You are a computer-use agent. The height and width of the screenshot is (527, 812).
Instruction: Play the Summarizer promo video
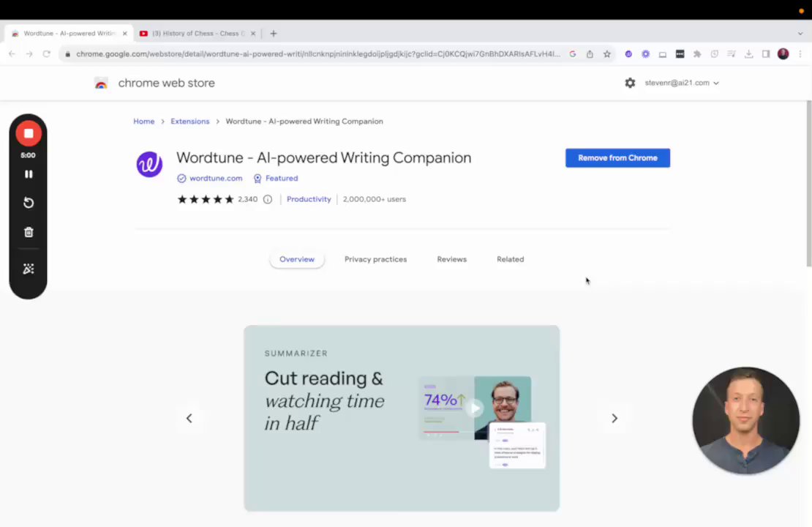coord(474,408)
